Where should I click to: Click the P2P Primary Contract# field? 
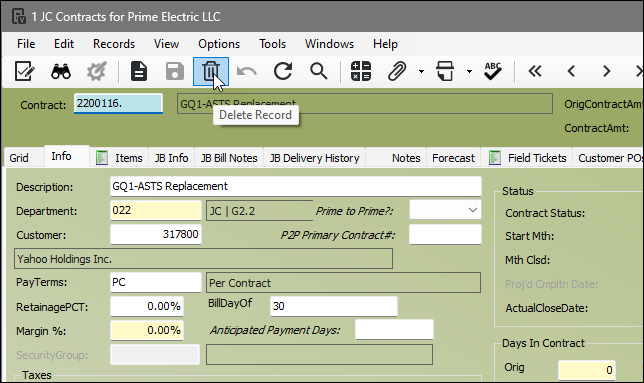(x=445, y=235)
